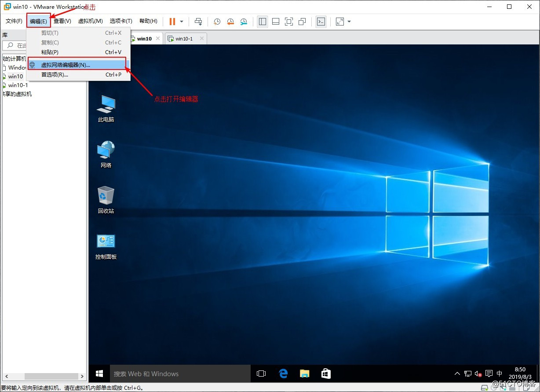Open the 此电脑 desktop icon
Image resolution: width=540 pixels, height=392 pixels.
(106, 109)
